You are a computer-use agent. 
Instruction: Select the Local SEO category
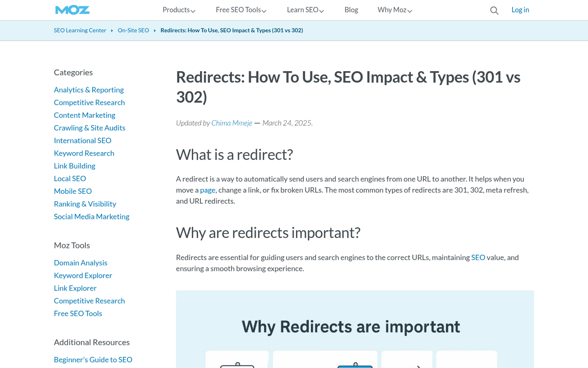pyautogui.click(x=70, y=178)
